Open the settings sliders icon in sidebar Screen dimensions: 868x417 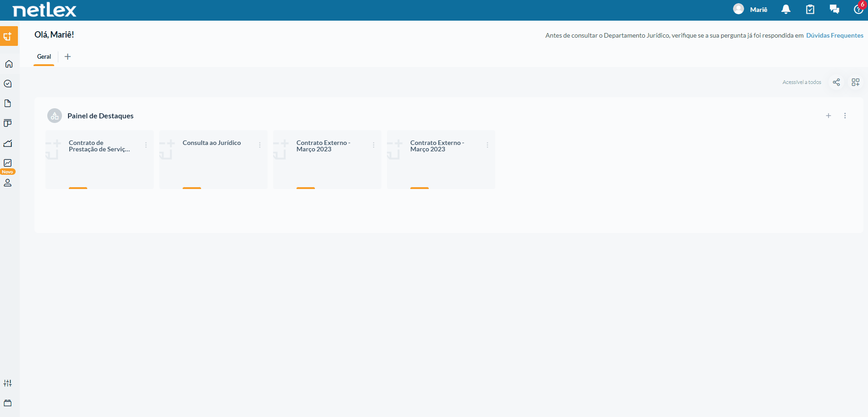(8, 383)
